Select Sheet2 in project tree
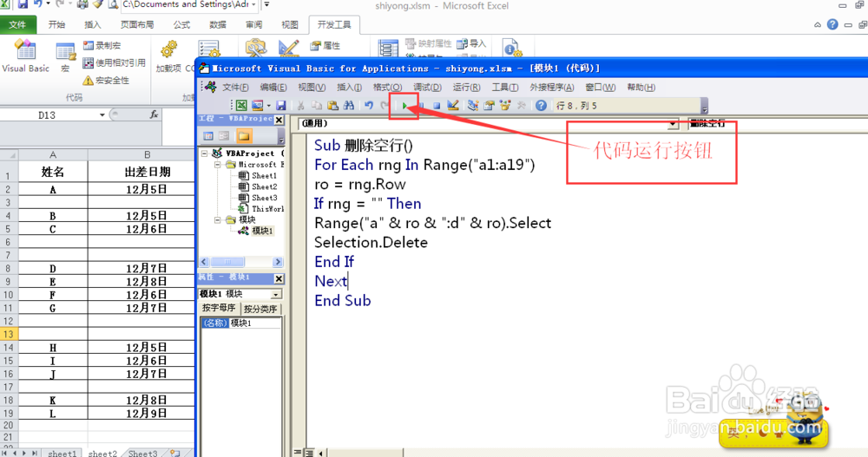The height and width of the screenshot is (457, 868). point(264,186)
